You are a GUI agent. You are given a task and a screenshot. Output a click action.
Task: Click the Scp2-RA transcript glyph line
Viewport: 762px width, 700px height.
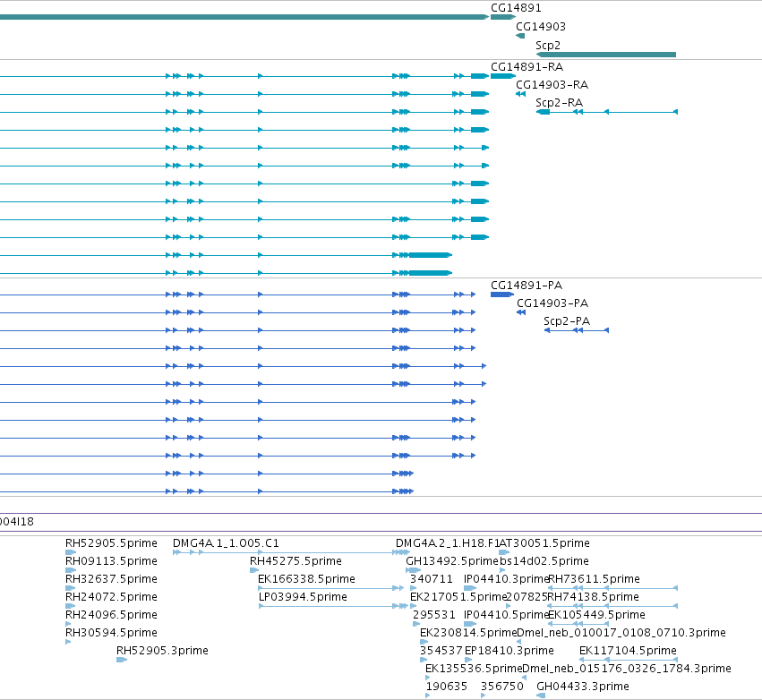click(x=607, y=112)
